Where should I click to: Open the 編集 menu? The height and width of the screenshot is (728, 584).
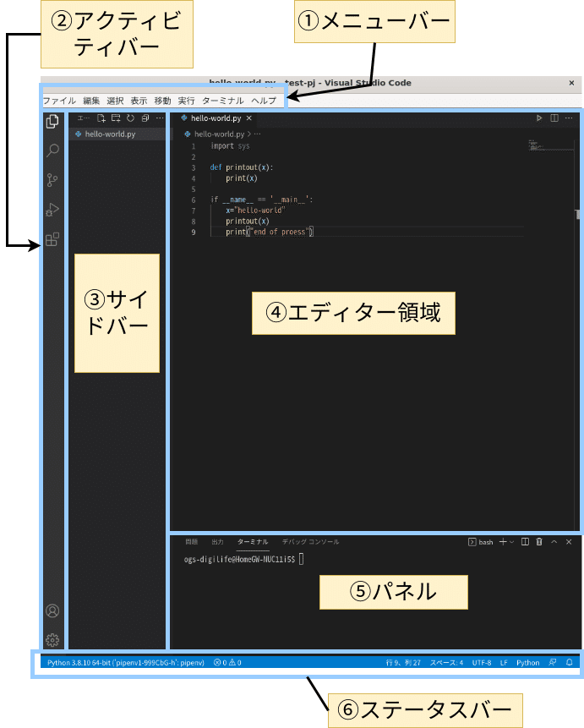coord(91,101)
